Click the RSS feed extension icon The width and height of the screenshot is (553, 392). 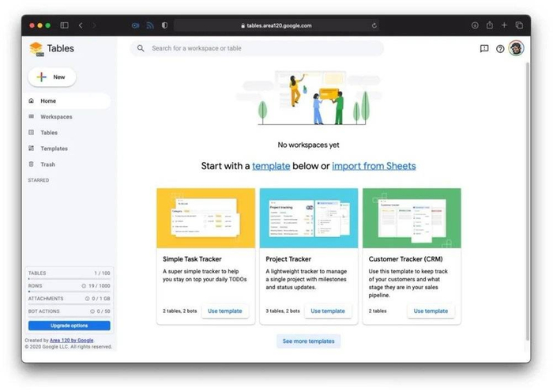(x=150, y=25)
